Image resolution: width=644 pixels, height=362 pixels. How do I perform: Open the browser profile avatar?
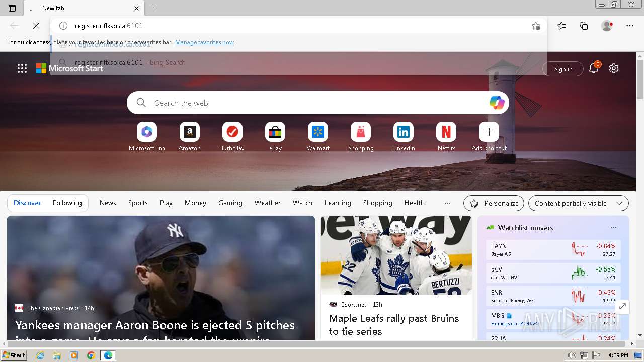coord(607,26)
